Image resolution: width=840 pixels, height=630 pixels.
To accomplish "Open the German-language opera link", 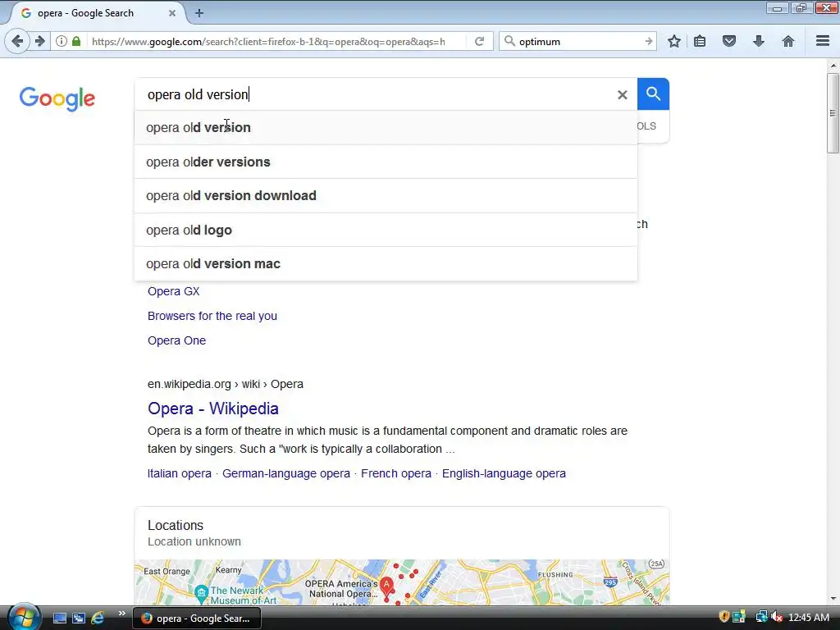I will click(286, 473).
